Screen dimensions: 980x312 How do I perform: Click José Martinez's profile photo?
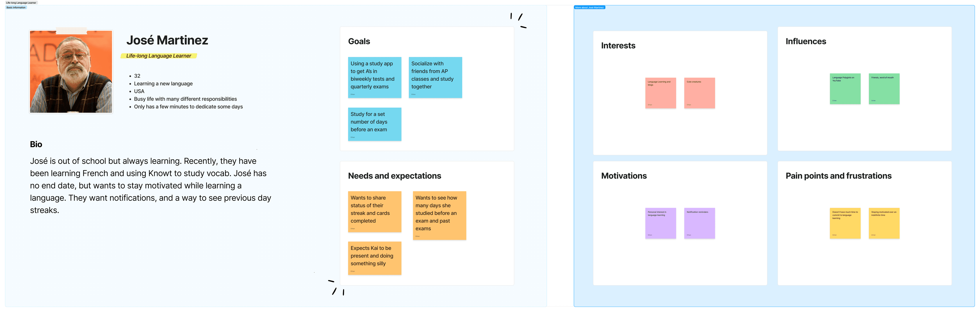click(x=71, y=71)
